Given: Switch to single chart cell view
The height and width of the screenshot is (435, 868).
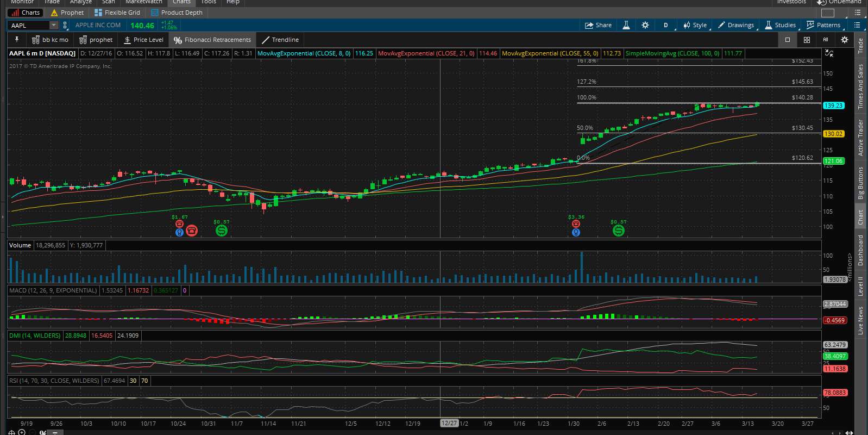Looking at the screenshot, I should [787, 40].
